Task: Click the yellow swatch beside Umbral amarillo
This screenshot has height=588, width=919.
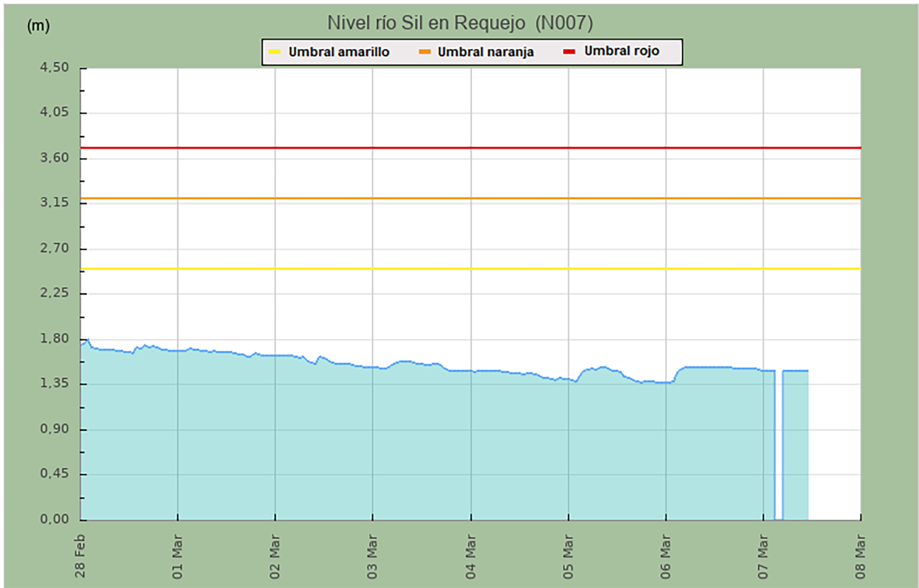Action: click(x=274, y=52)
